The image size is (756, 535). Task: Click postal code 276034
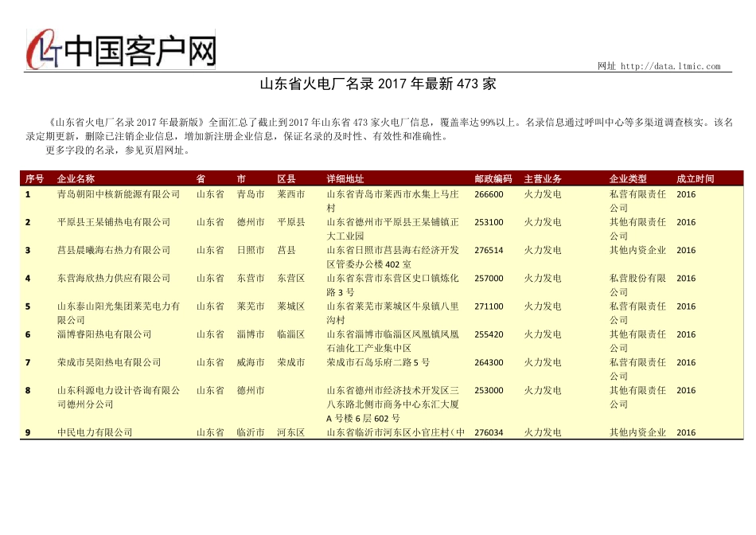tap(489, 433)
